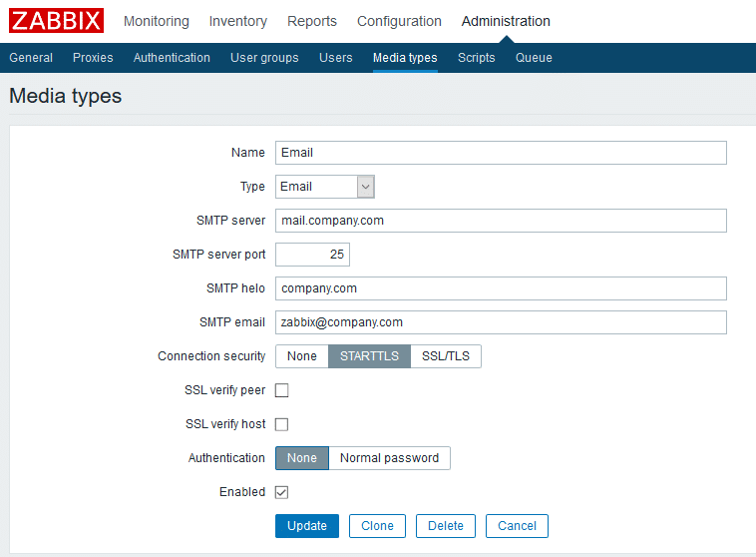The image size is (756, 557).
Task: Open the Monitoring menu
Action: 156,21
